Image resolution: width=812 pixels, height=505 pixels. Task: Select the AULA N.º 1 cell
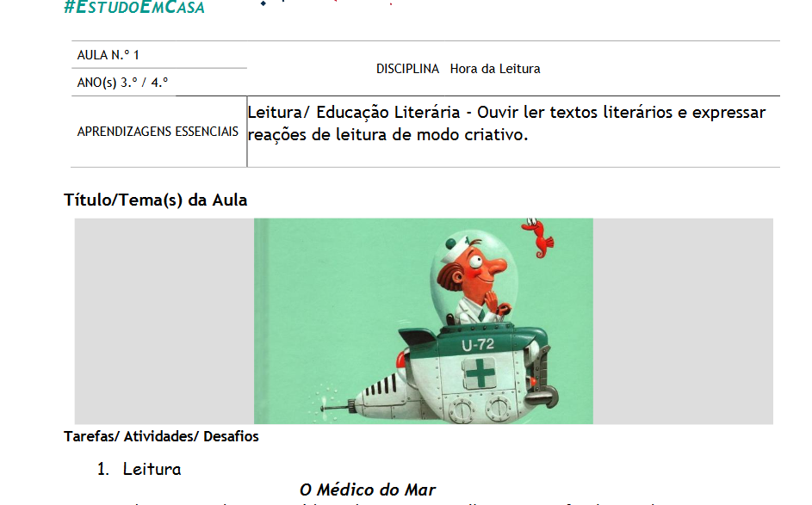tap(159, 55)
